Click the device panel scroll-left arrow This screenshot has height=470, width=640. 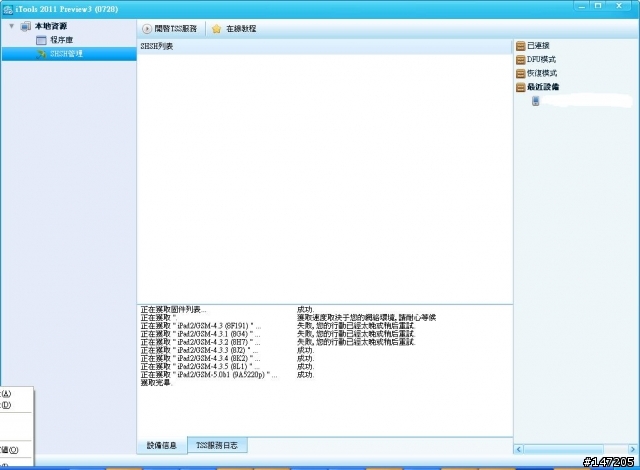pyautogui.click(x=518, y=449)
